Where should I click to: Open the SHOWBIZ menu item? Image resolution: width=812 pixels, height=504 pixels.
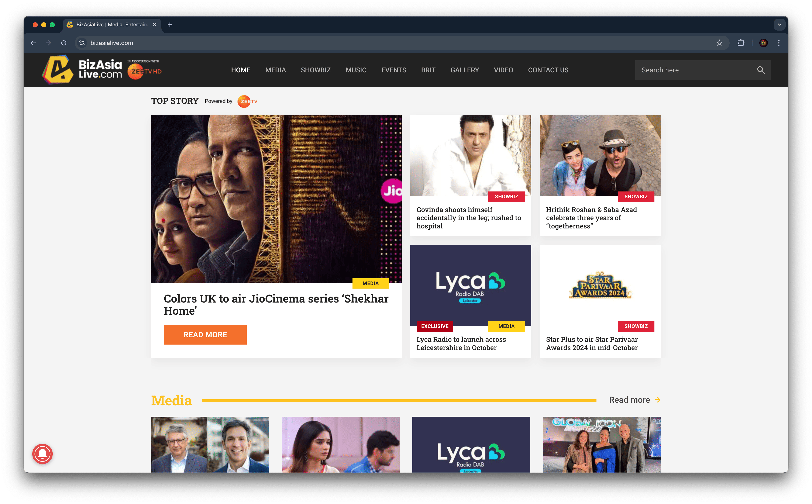315,70
